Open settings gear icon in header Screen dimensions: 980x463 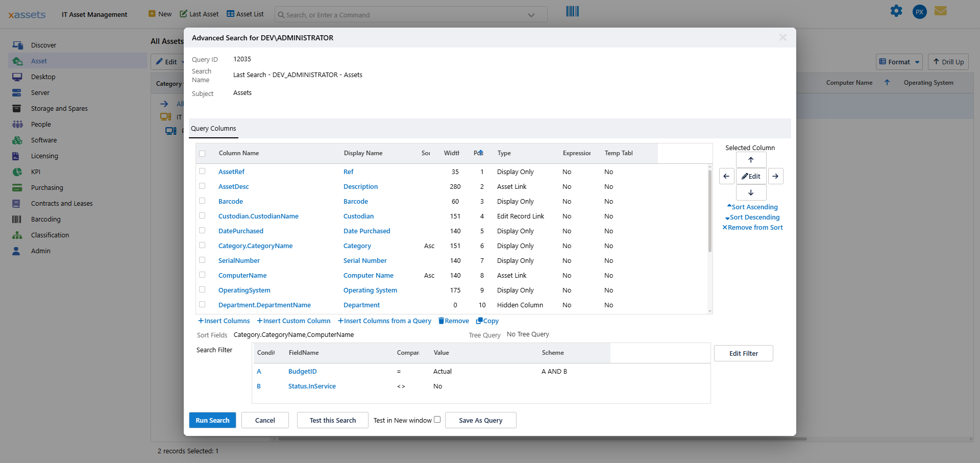[896, 11]
